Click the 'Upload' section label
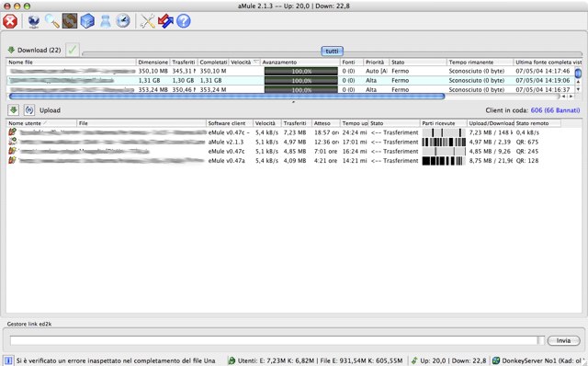This screenshot has height=366, width=588. click(x=50, y=110)
